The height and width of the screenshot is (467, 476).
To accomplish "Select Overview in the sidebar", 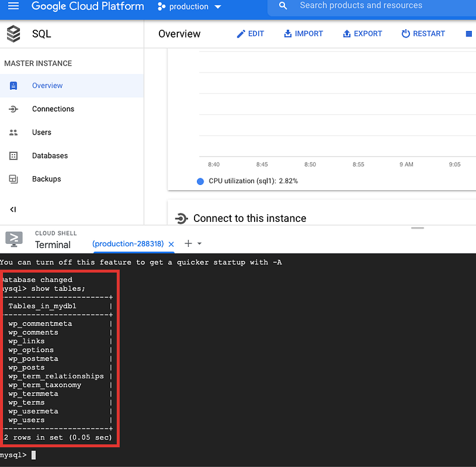I will click(x=71, y=86).
